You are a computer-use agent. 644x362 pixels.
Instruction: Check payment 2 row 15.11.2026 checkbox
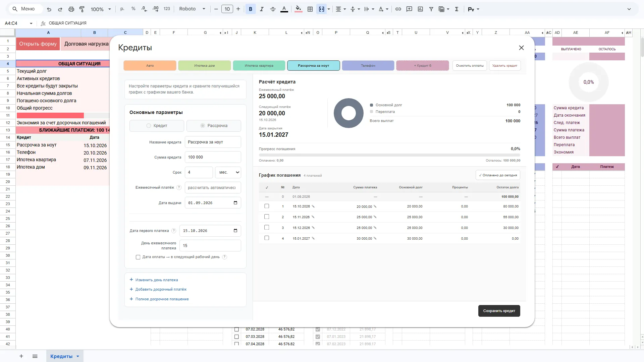[267, 217]
